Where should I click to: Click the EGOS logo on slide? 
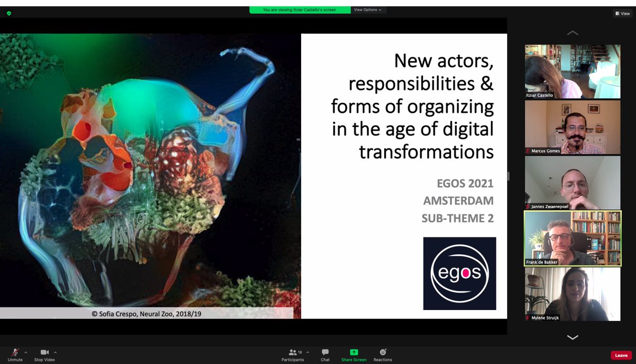[460, 273]
